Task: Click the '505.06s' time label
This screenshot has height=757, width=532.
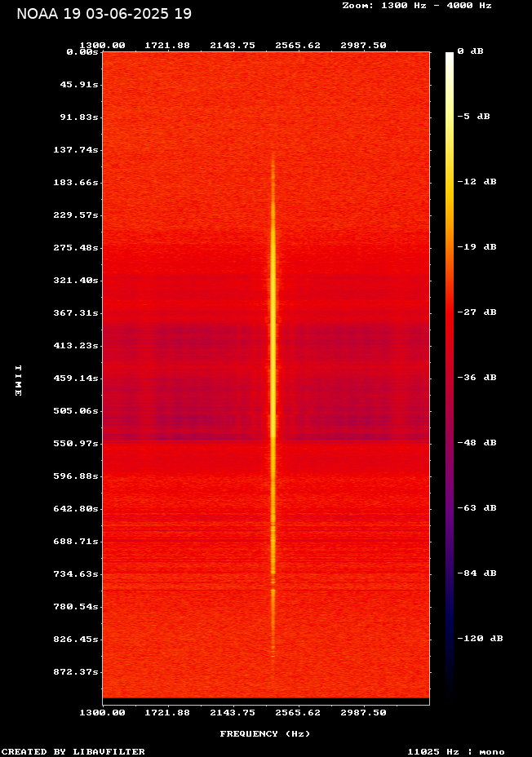Action: click(x=76, y=411)
